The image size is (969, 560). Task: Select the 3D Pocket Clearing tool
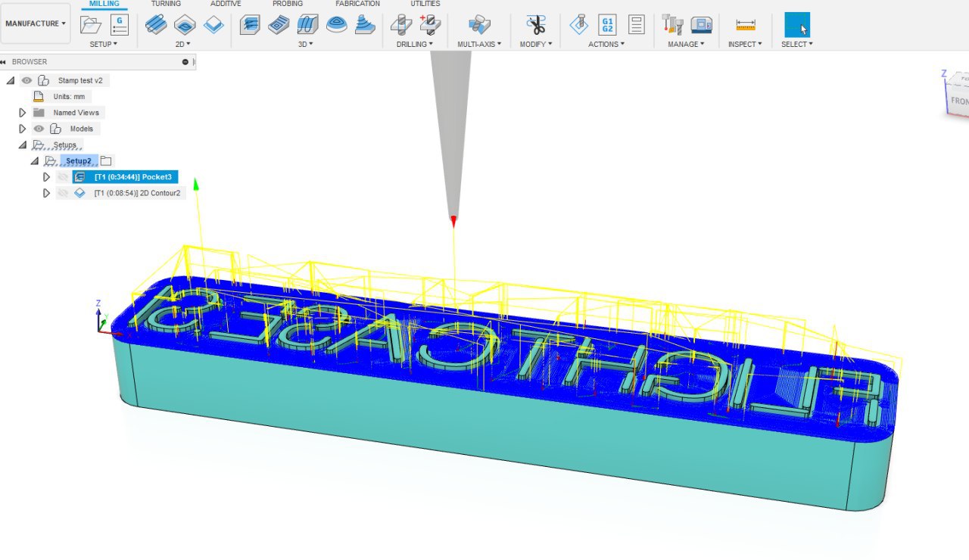(x=279, y=25)
